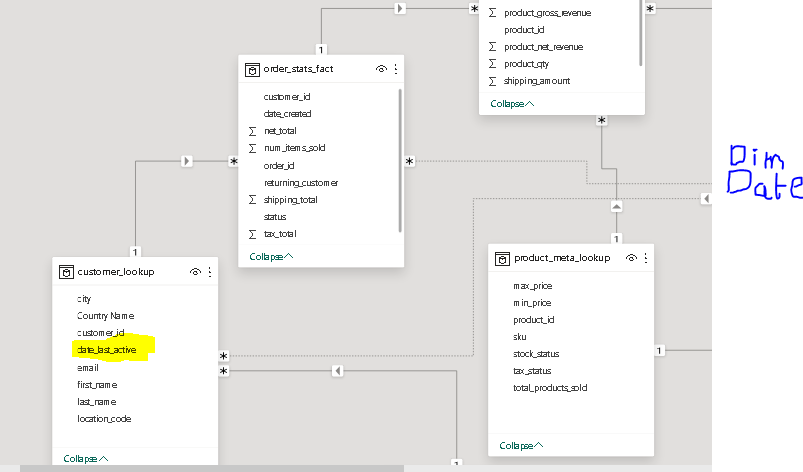Viewport: 803px width, 472px height.
Task: Select the sigma icon beside product_net_revenue
Action: pyautogui.click(x=492, y=47)
